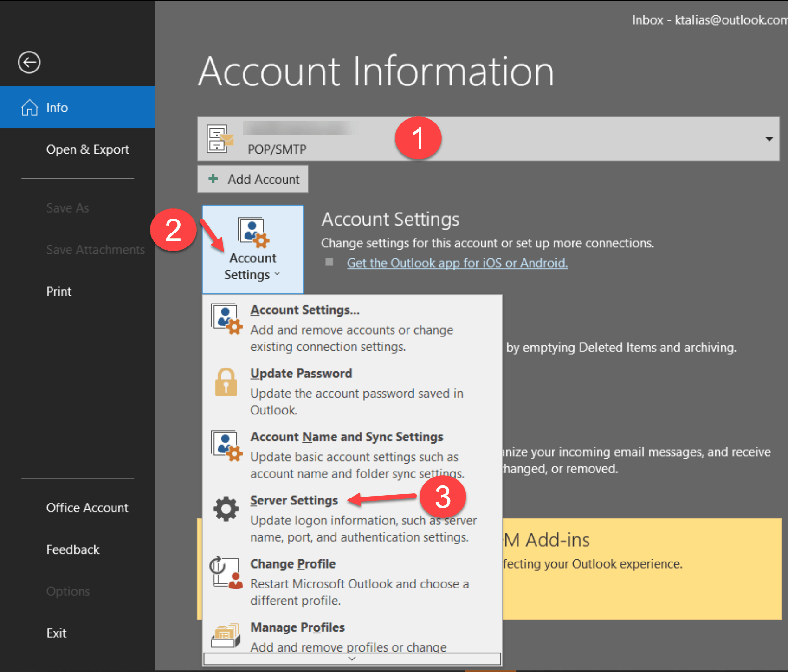
Task: Click the Account Settings section heading
Action: [x=390, y=220]
